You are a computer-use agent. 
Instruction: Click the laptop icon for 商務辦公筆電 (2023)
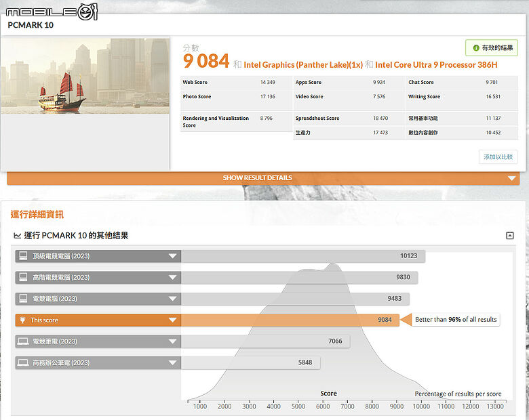(x=23, y=362)
